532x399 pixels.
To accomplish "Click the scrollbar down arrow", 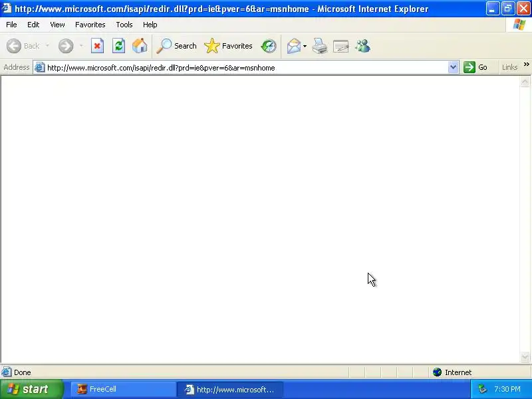I will click(x=525, y=356).
